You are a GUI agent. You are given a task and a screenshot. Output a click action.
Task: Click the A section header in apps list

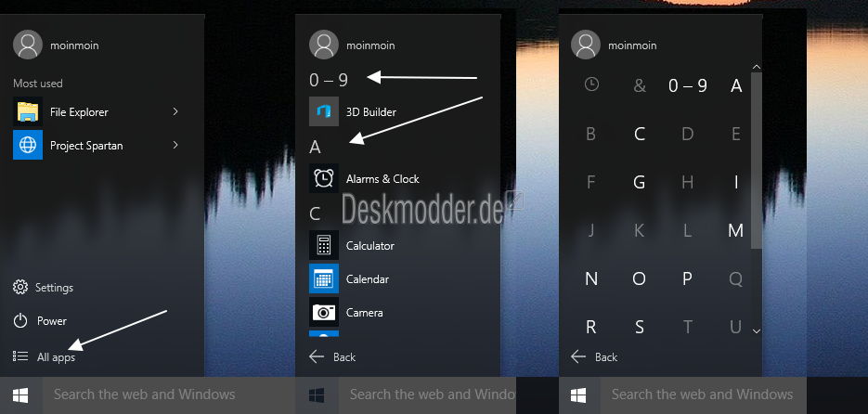click(x=315, y=147)
